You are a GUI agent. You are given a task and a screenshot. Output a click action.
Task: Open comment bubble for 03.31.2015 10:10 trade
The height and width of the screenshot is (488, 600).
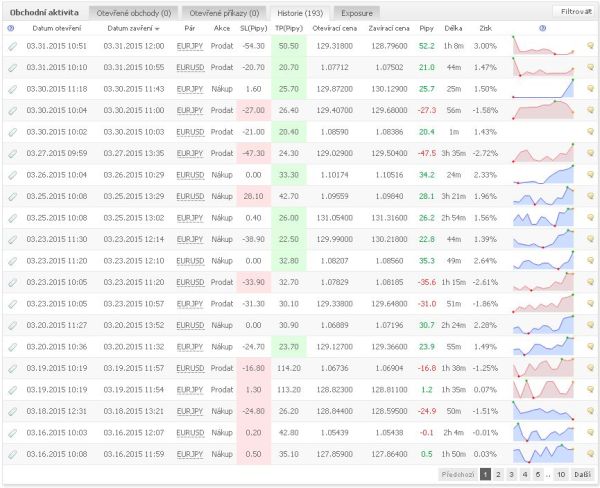590,67
